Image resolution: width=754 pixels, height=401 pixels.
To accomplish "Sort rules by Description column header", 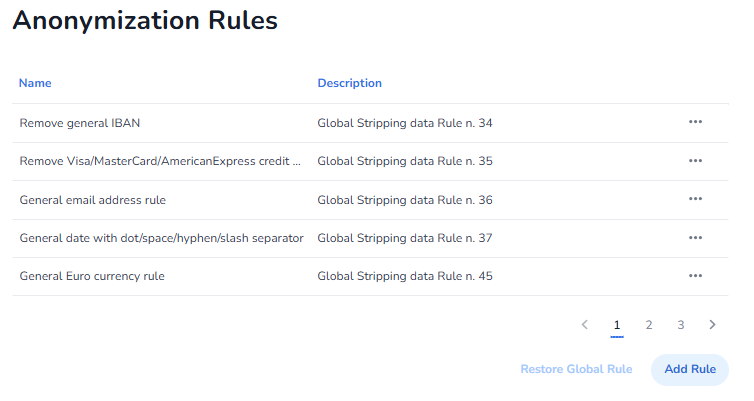I will [x=349, y=83].
